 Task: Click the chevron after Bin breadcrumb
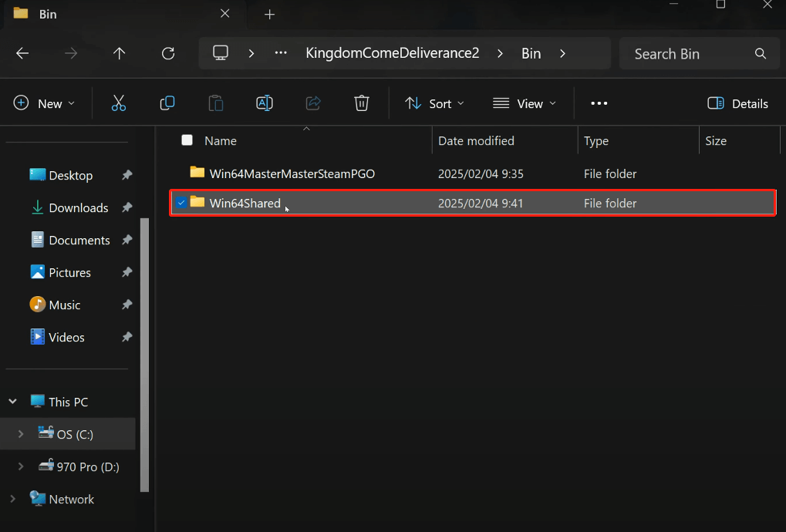point(562,53)
